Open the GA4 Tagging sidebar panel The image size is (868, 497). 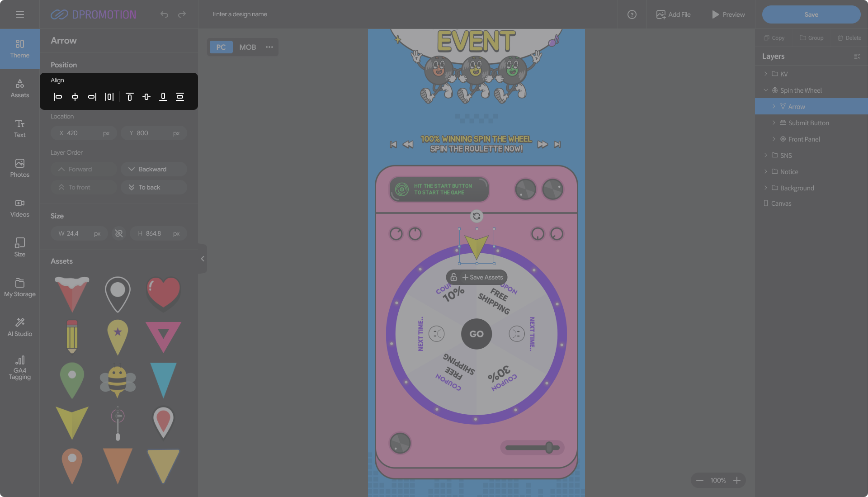pos(20,367)
